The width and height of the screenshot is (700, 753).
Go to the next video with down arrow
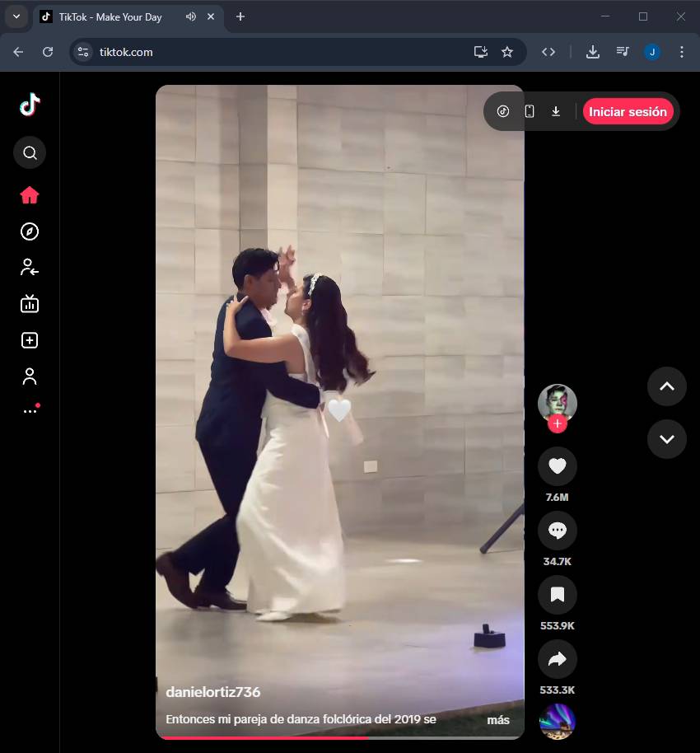(666, 439)
